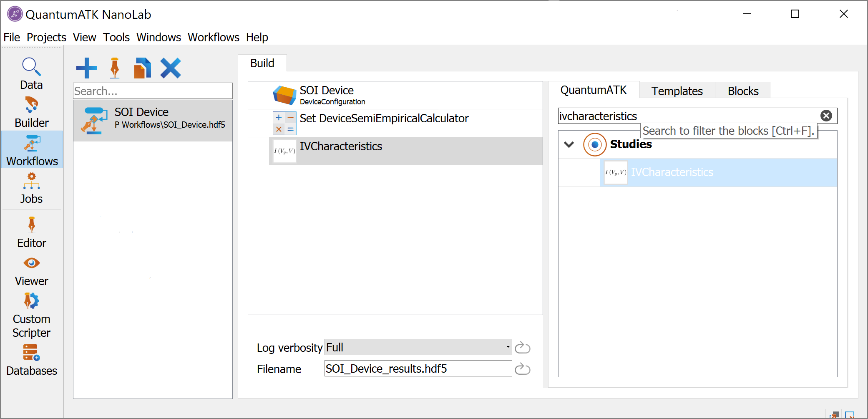Select the QuantumATK tab
This screenshot has width=868, height=419.
(593, 90)
